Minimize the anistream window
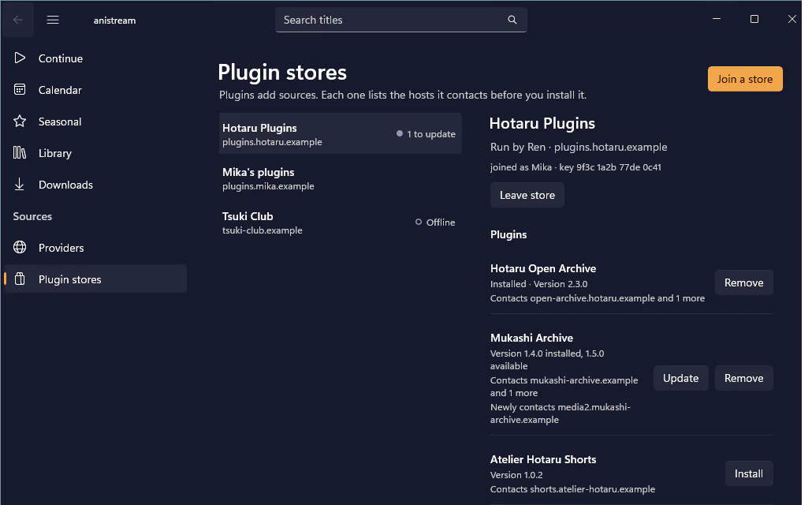Image resolution: width=812 pixels, height=505 pixels. click(x=717, y=19)
